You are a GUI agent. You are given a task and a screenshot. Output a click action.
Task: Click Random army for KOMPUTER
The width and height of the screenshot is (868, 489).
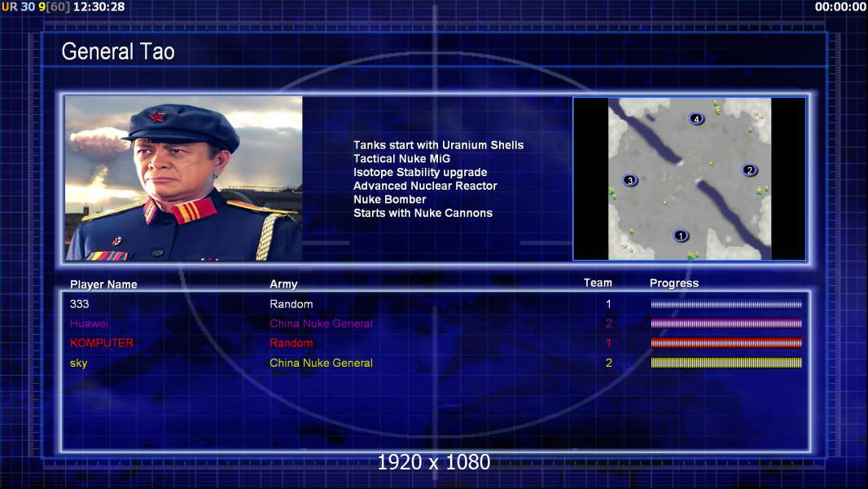tap(292, 343)
